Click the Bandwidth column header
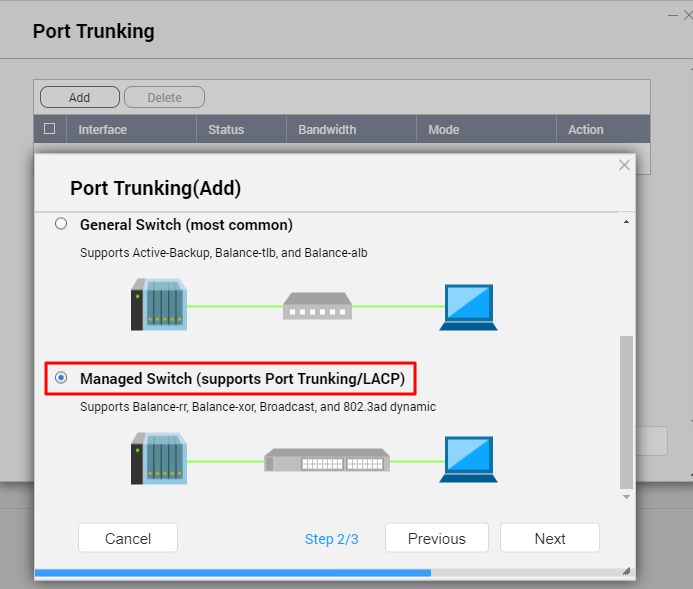This screenshot has width=693, height=589. (327, 130)
